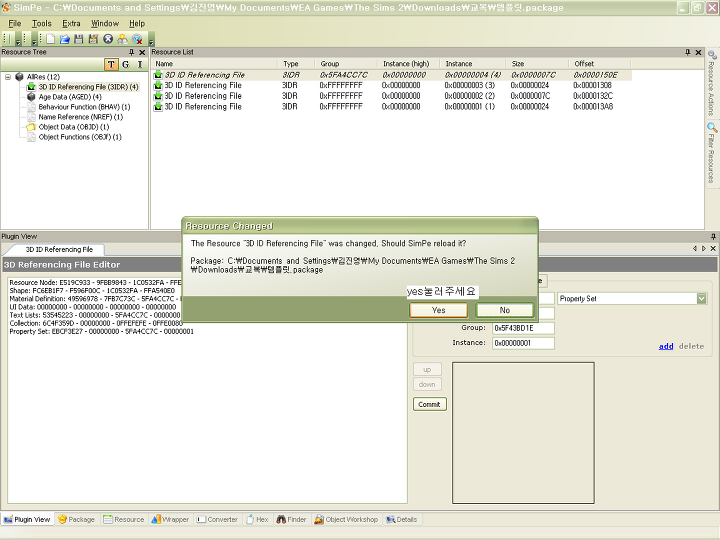Click the first Save disk icon
The width and height of the screenshot is (720, 540).
[79, 38]
